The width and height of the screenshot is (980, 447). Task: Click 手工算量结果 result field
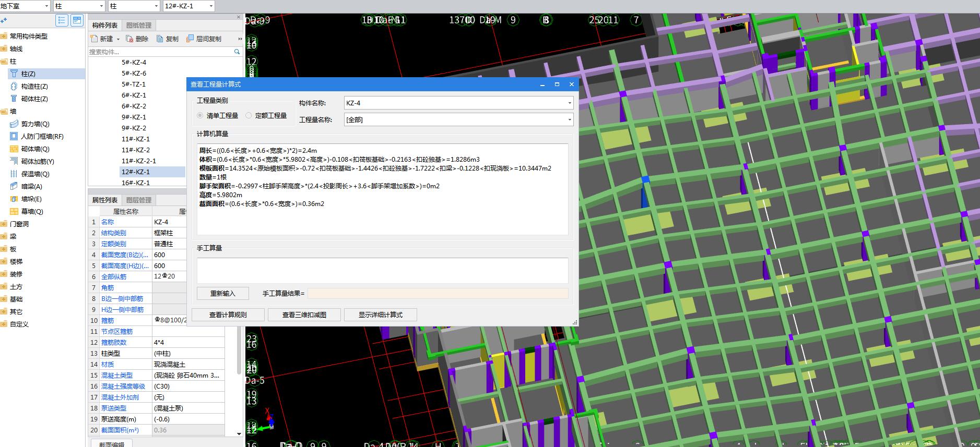438,294
